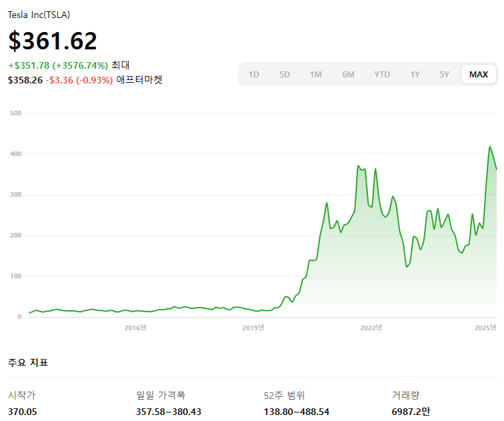
Task: Select the 1D time range tab
Action: 253,75
